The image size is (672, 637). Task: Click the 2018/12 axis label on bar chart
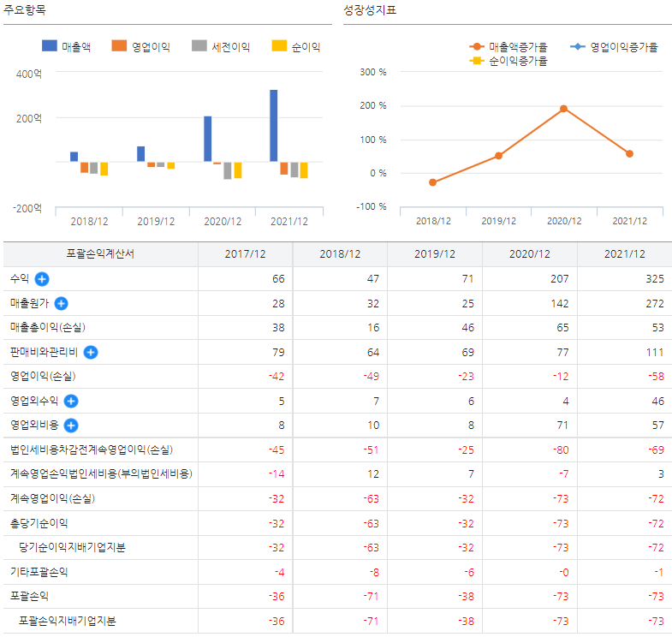coord(89,222)
